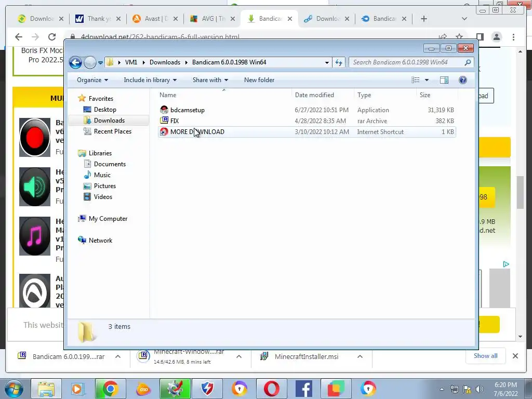Image resolution: width=532 pixels, height=399 pixels.
Task: Select Downloads in the navigation pane
Action: (x=109, y=121)
